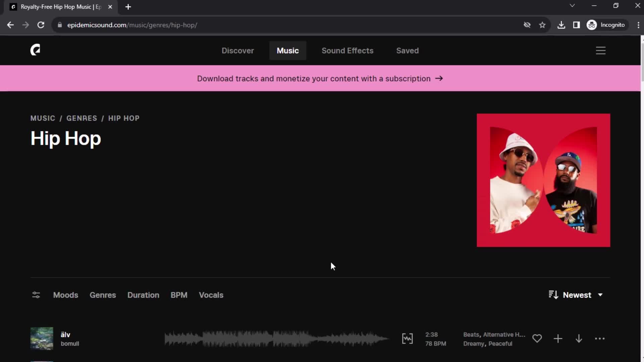The height and width of the screenshot is (362, 644).
Task: Expand the Duration filter
Action: (143, 295)
